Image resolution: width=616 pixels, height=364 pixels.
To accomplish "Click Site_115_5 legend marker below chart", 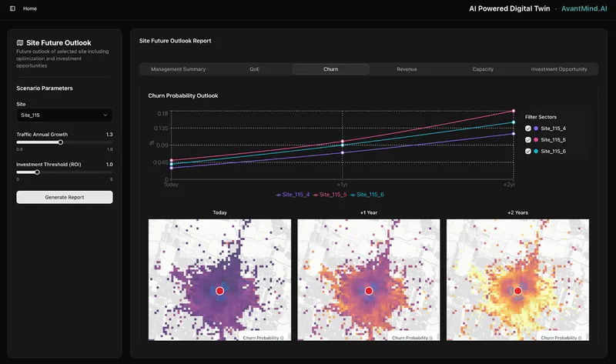I will pyautogui.click(x=316, y=195).
